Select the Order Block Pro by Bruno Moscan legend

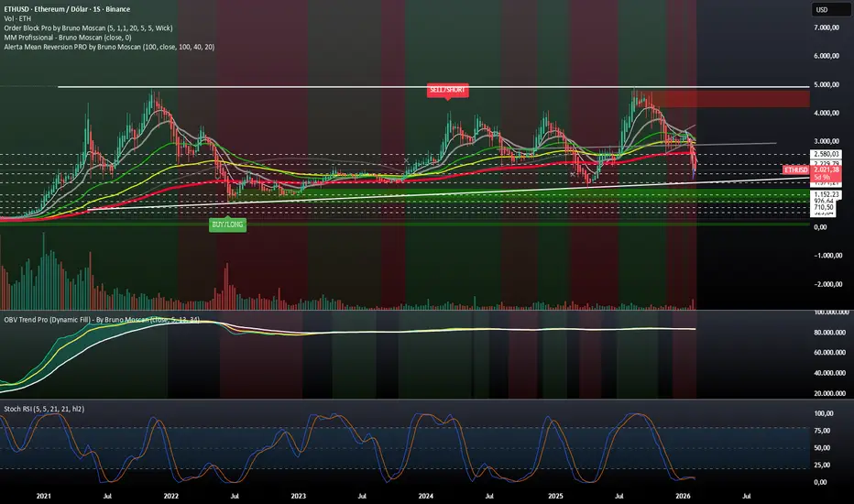point(88,27)
